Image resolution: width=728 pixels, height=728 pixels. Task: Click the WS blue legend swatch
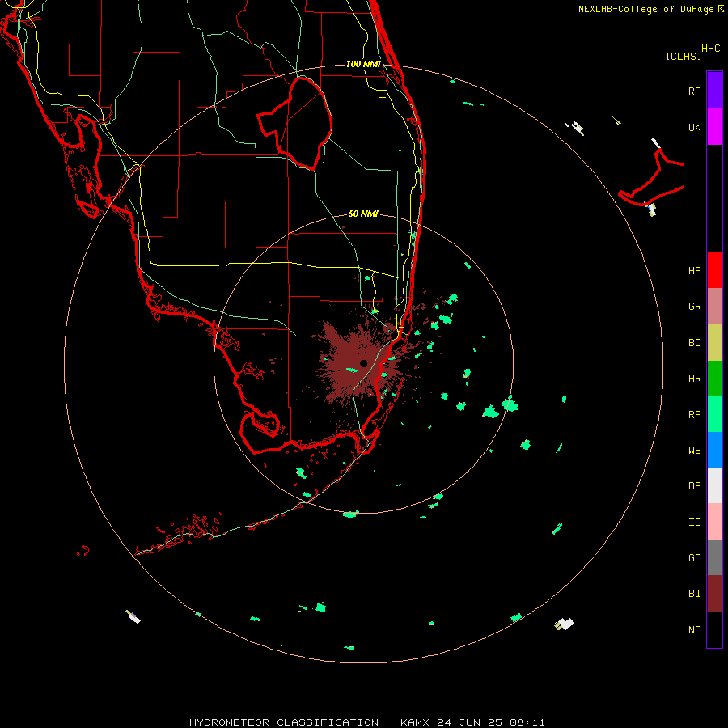pyautogui.click(x=714, y=450)
